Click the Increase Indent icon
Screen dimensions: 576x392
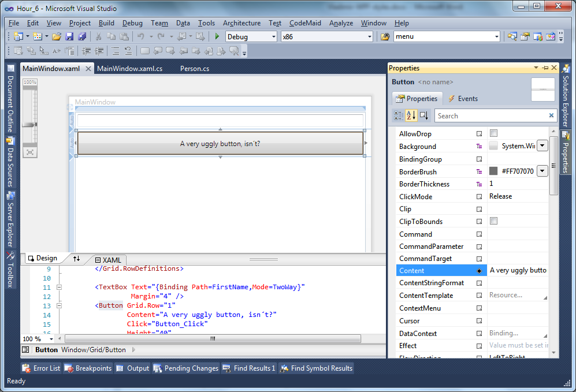(x=99, y=51)
